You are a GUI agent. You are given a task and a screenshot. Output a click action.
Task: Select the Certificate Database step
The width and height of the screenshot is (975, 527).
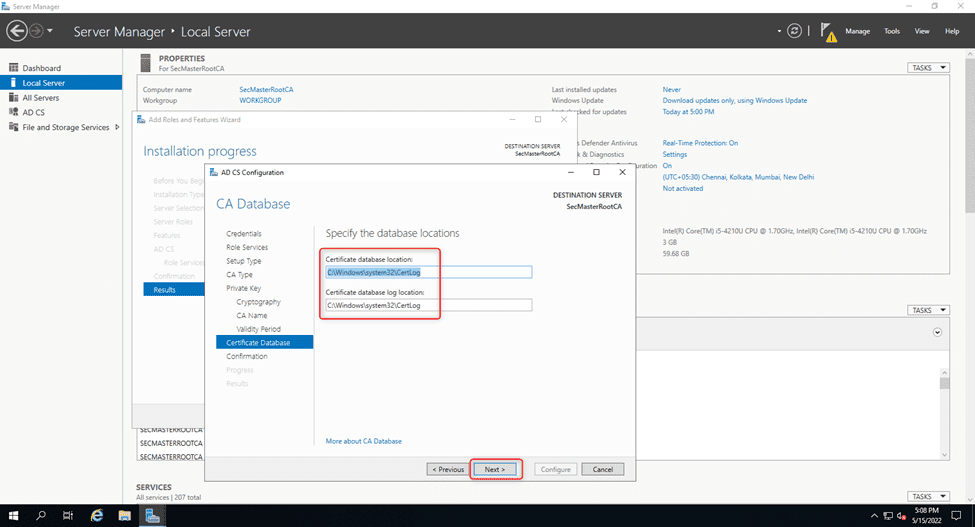(x=265, y=342)
